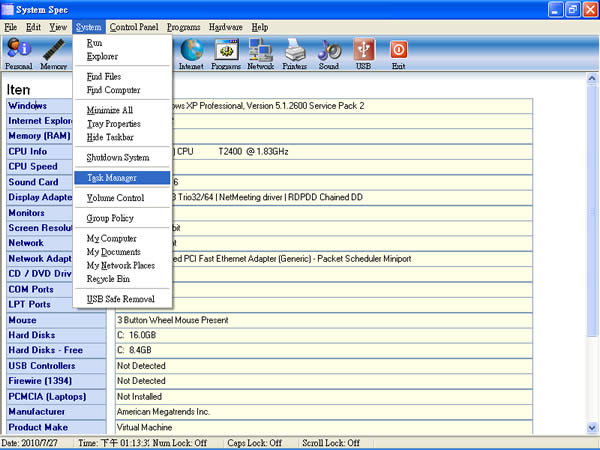600x450 pixels.
Task: Open the Hardware menu
Action: 226,27
